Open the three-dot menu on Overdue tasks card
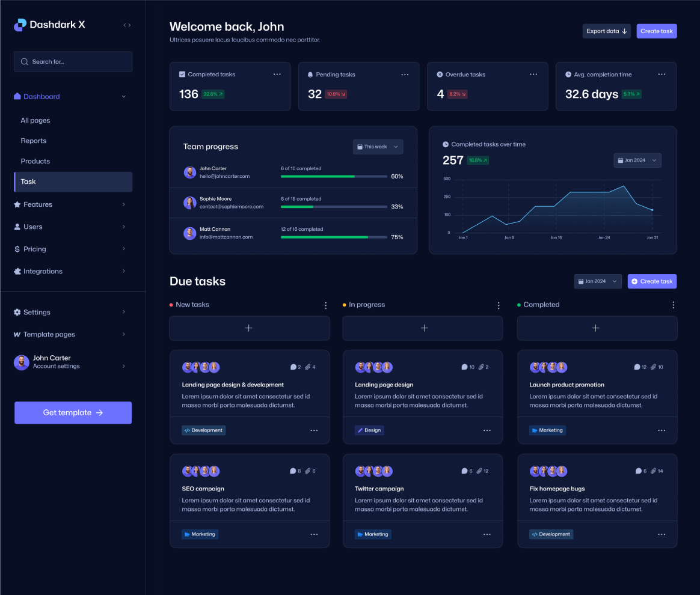The height and width of the screenshot is (595, 700). point(533,74)
